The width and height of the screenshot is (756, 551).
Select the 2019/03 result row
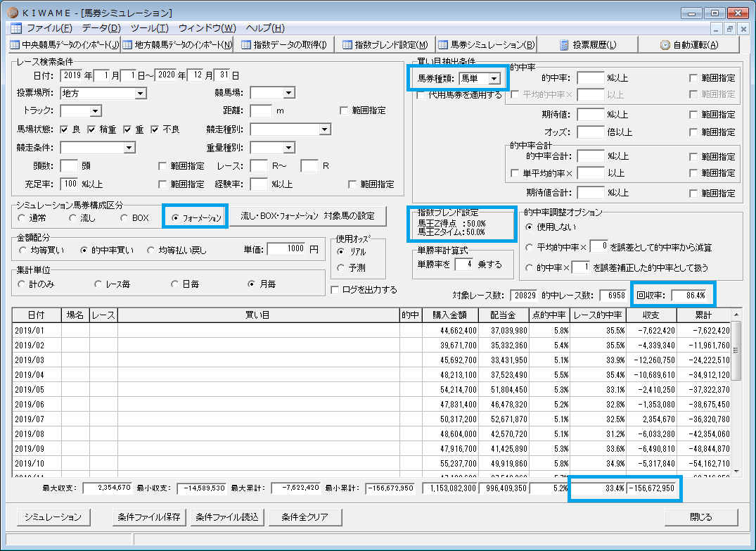pyautogui.click(x=372, y=360)
